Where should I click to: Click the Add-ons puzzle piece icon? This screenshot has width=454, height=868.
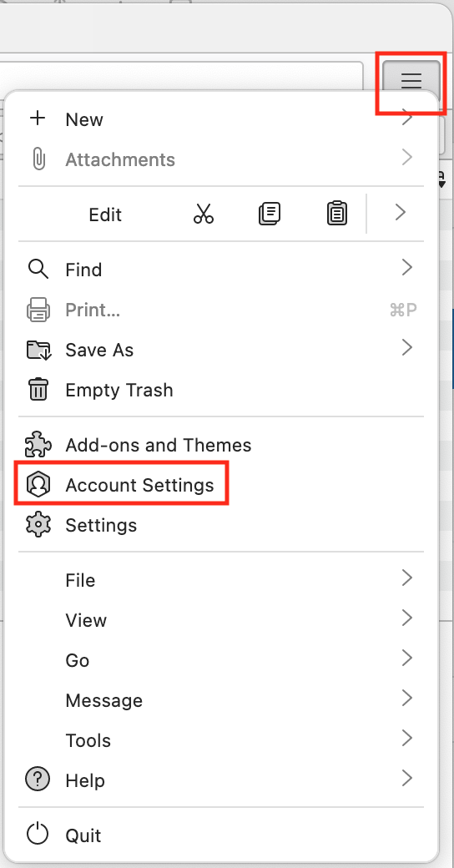[x=38, y=445]
